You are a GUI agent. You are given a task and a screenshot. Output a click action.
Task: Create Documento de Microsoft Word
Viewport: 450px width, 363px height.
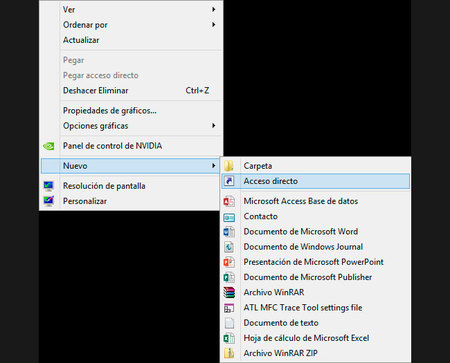pyautogui.click(x=315, y=232)
